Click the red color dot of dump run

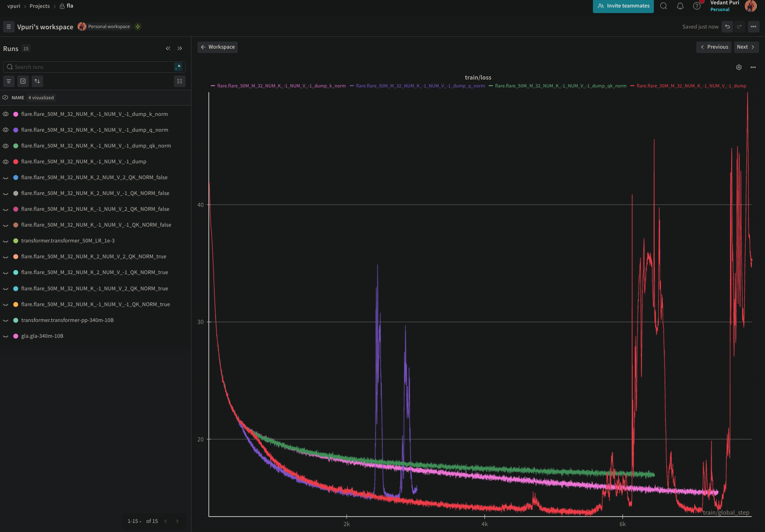coord(16,162)
